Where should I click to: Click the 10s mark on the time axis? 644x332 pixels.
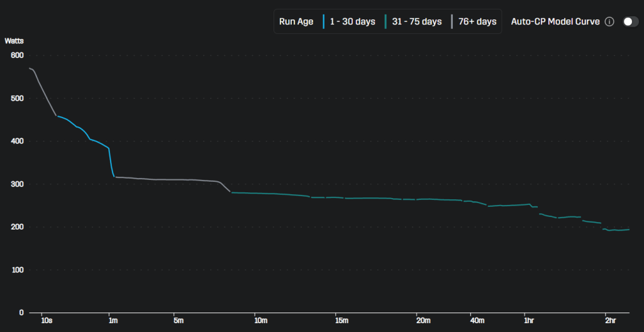pyautogui.click(x=47, y=321)
